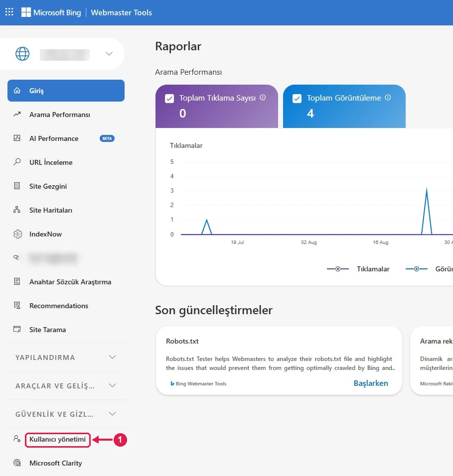Click the Arama rek... card title
Screen dimensions: 453x476
pyautogui.click(x=436, y=341)
